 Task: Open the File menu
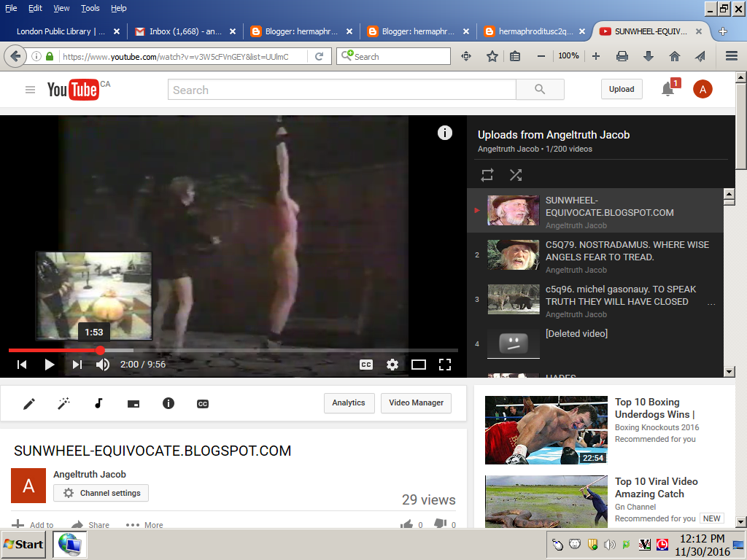11,8
